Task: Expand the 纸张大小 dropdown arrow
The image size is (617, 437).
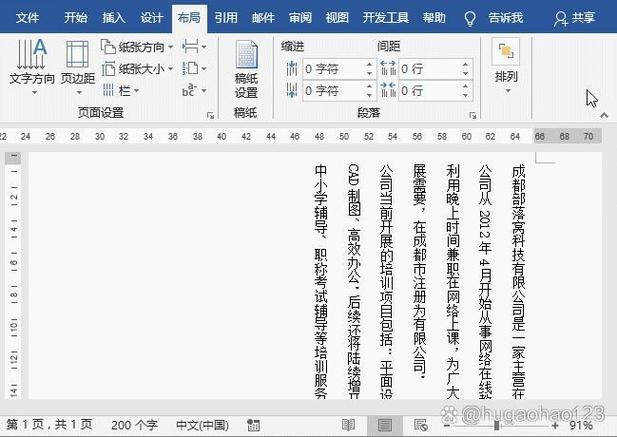Action: click(x=170, y=69)
